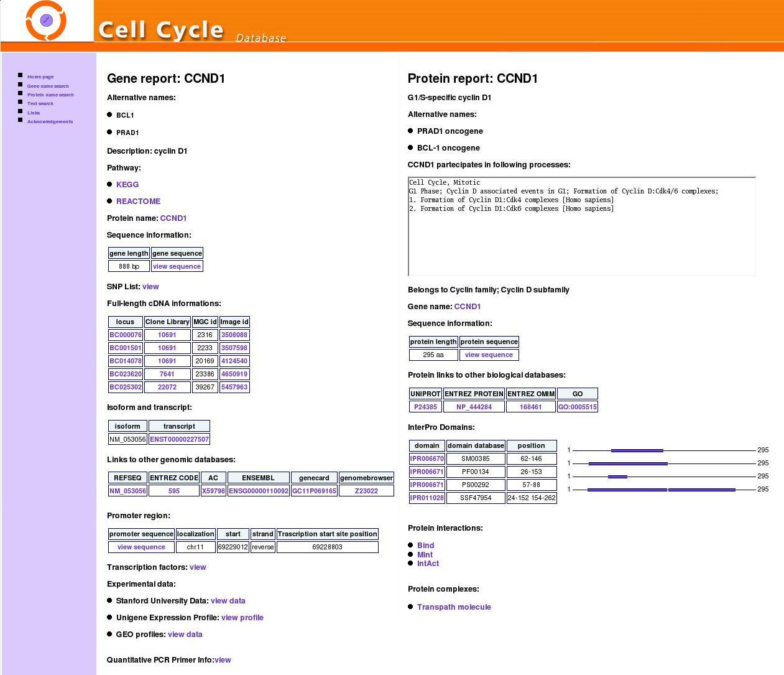Open IPR006671 in the PS00292 row
784x675 pixels.
pos(427,485)
